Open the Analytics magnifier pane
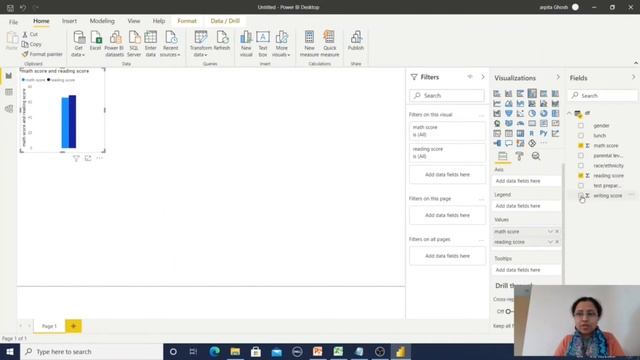The height and width of the screenshot is (360, 640). [536, 156]
